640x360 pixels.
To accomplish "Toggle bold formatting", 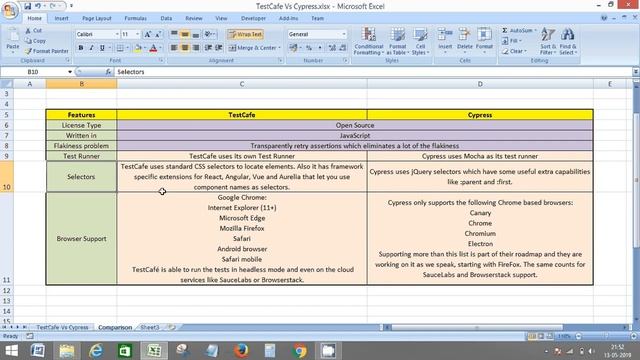I will pyautogui.click(x=81, y=48).
